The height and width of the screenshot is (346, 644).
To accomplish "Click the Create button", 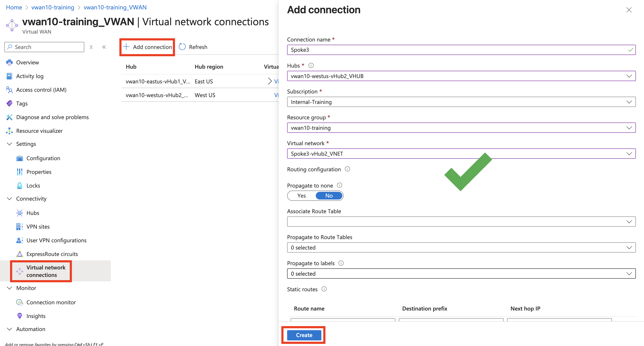I will click(304, 335).
